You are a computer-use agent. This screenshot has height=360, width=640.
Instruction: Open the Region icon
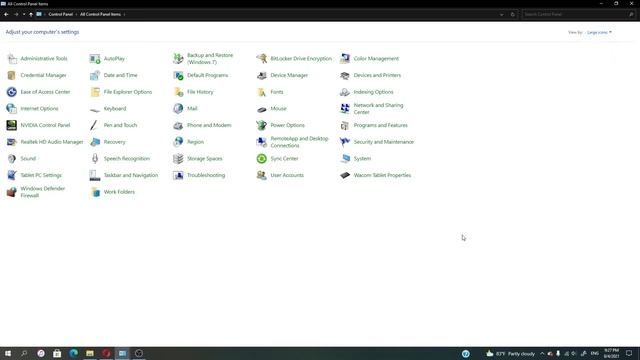pos(178,142)
